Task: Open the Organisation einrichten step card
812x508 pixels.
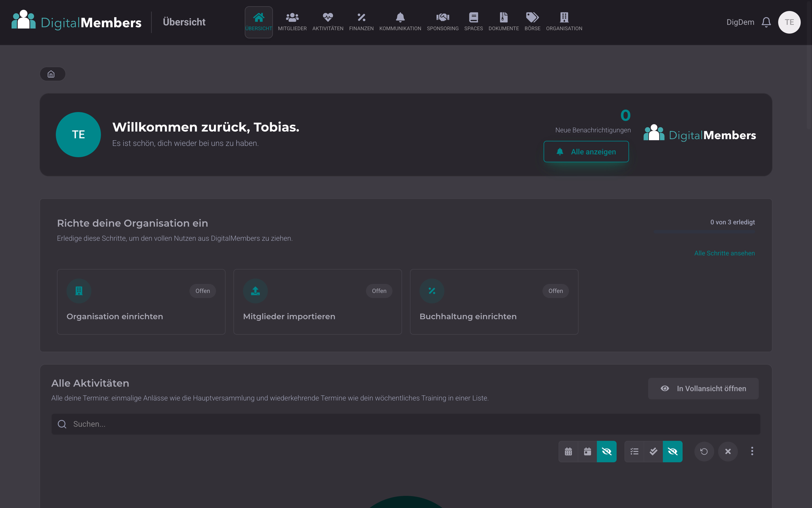Action: [x=141, y=301]
